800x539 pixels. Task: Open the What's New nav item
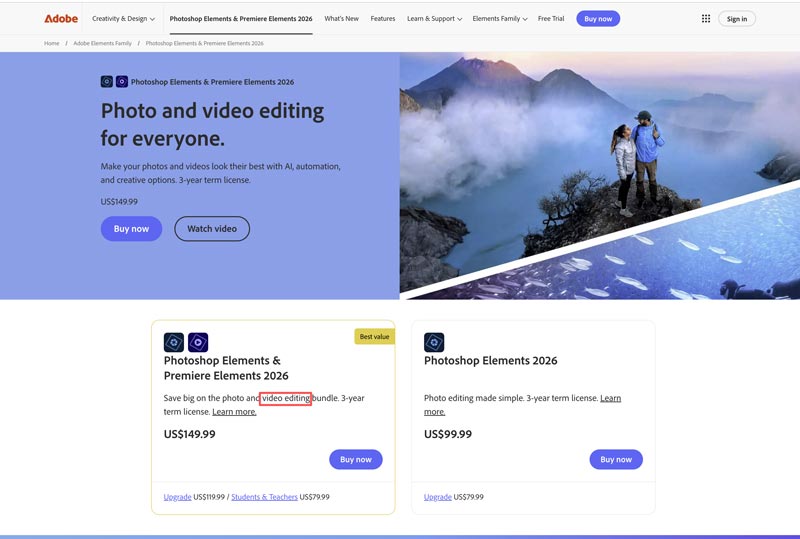pos(341,19)
